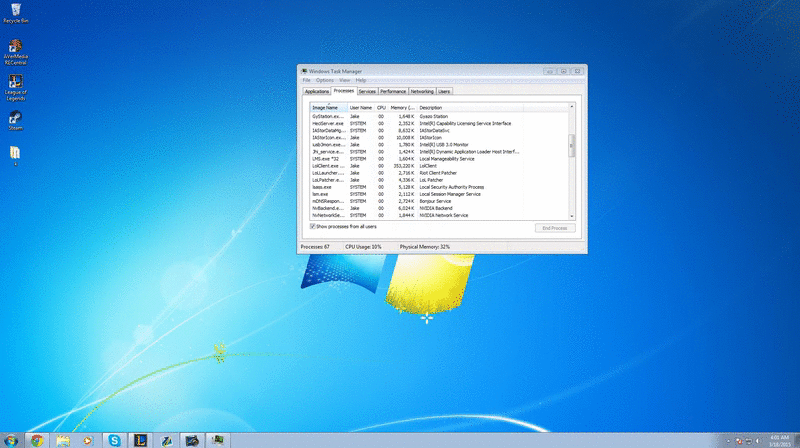Switch to the Services tab
This screenshot has height=448, width=800.
367,91
